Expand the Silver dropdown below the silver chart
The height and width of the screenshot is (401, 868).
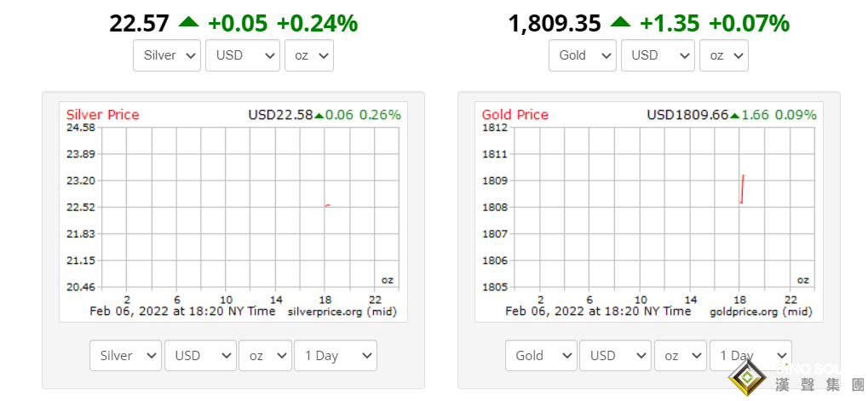(125, 356)
